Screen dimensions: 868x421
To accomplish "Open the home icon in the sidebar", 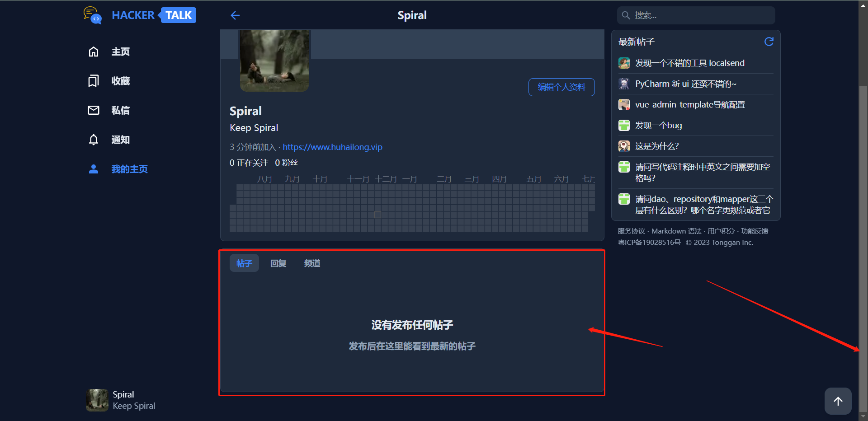I will click(x=94, y=51).
